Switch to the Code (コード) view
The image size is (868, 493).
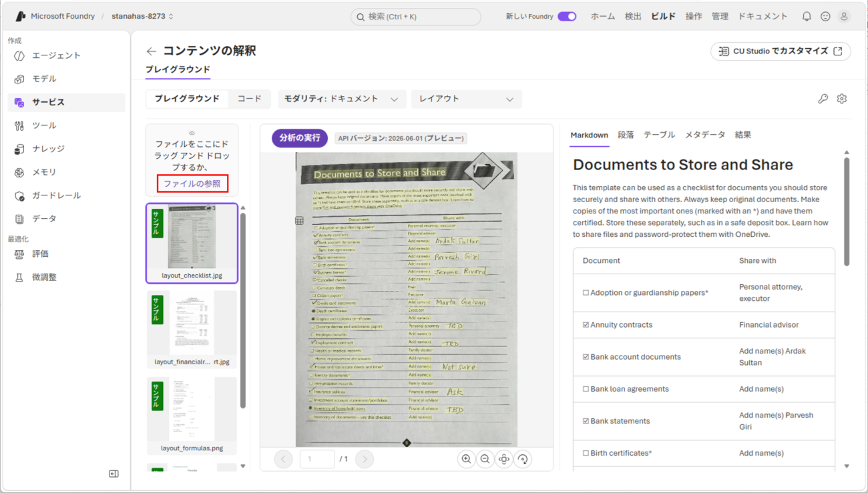coord(250,99)
